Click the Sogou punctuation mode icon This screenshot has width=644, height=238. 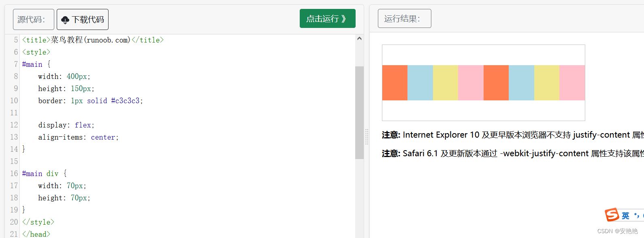pyautogui.click(x=637, y=216)
